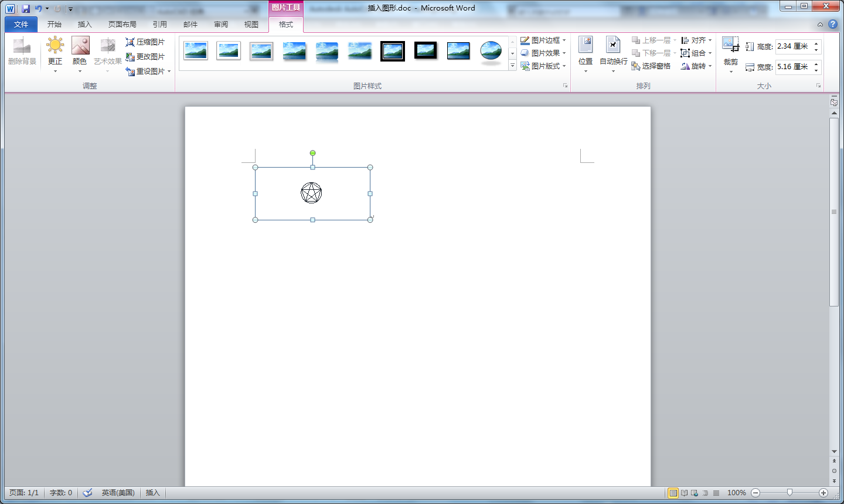Open the 图片版式 (picture layout) dropdown
Screen dimensions: 844x504
point(543,66)
